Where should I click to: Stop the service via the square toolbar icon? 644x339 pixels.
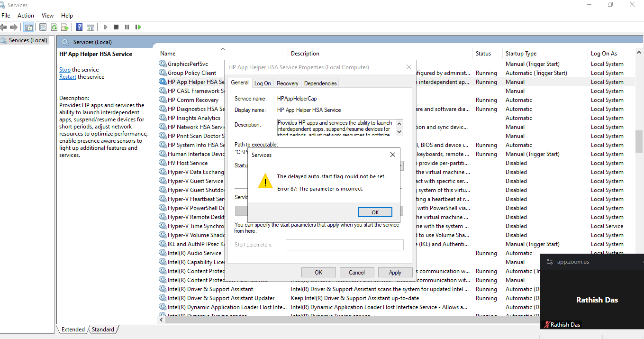tap(116, 27)
